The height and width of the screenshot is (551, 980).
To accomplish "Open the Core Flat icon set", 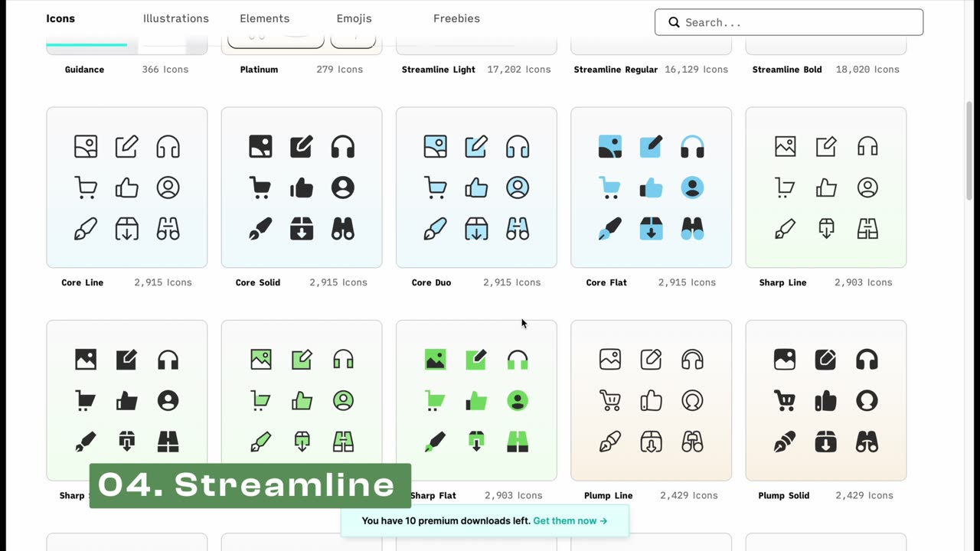I will coord(651,187).
